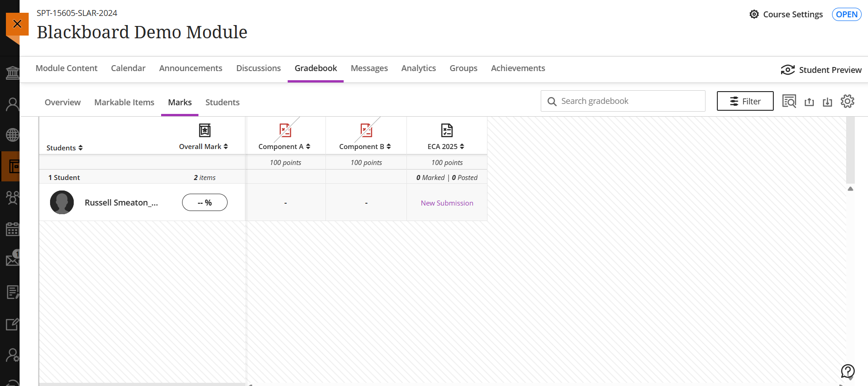868x386 pixels.
Task: Open student Russell Smeaton_ name
Action: (x=121, y=202)
